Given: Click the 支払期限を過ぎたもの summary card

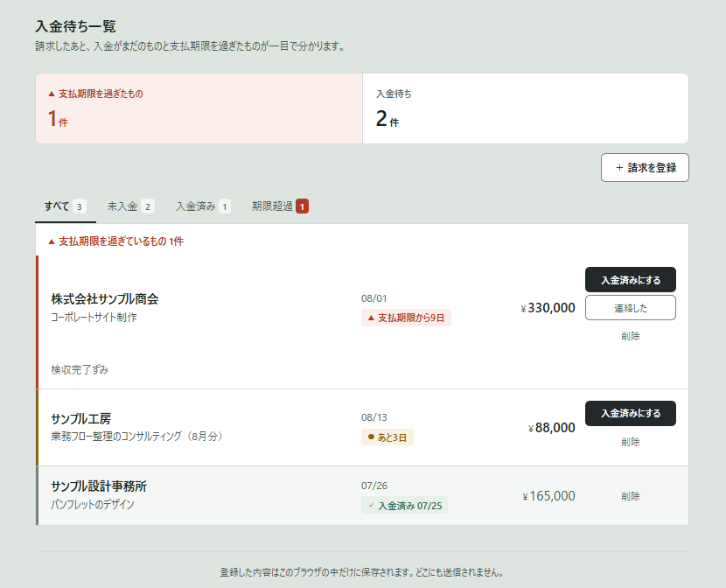Looking at the screenshot, I should tap(199, 108).
